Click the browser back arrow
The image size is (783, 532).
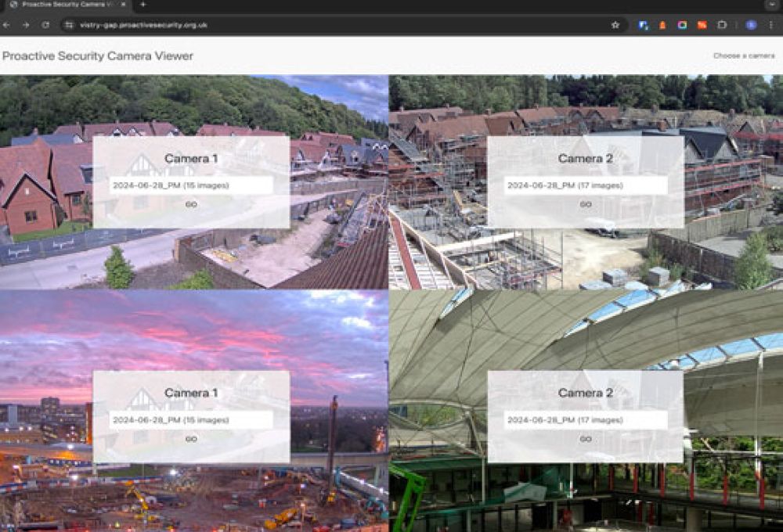7,25
